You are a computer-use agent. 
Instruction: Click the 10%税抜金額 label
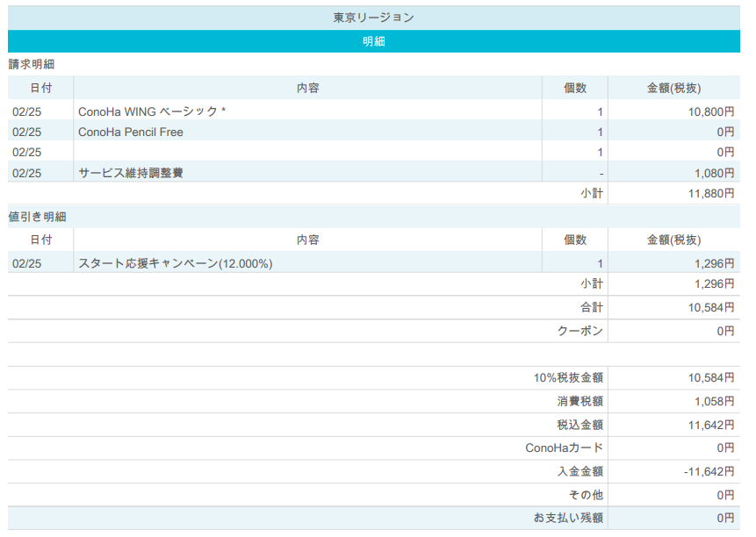(x=568, y=377)
